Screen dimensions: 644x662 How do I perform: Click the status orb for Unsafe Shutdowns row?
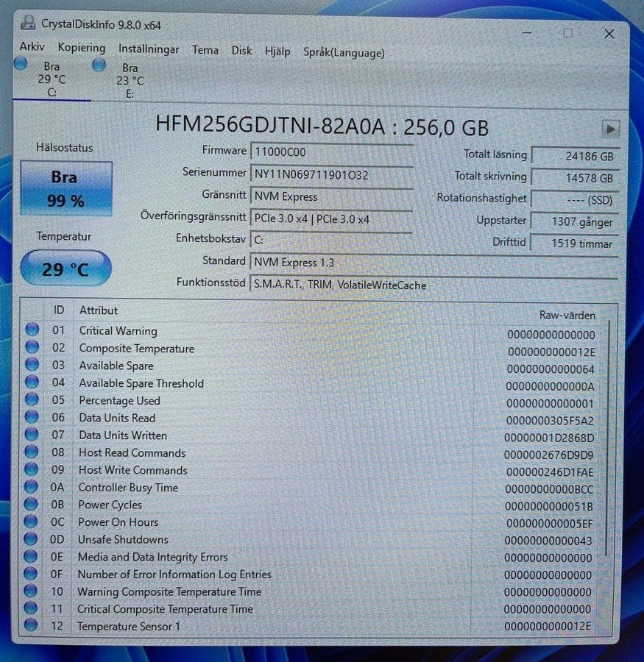pyautogui.click(x=31, y=539)
